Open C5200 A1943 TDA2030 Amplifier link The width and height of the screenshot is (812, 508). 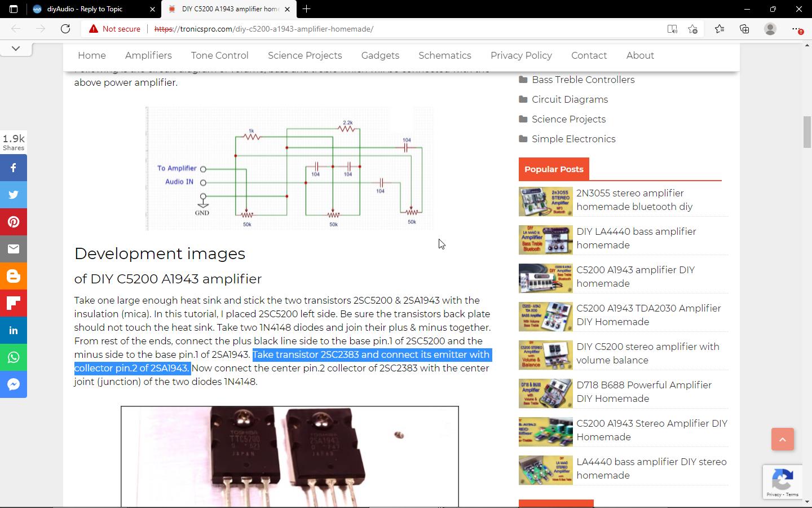coord(648,315)
